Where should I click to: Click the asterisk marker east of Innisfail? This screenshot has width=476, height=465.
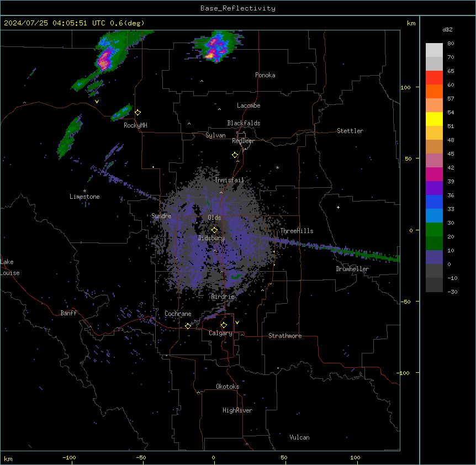point(277,167)
